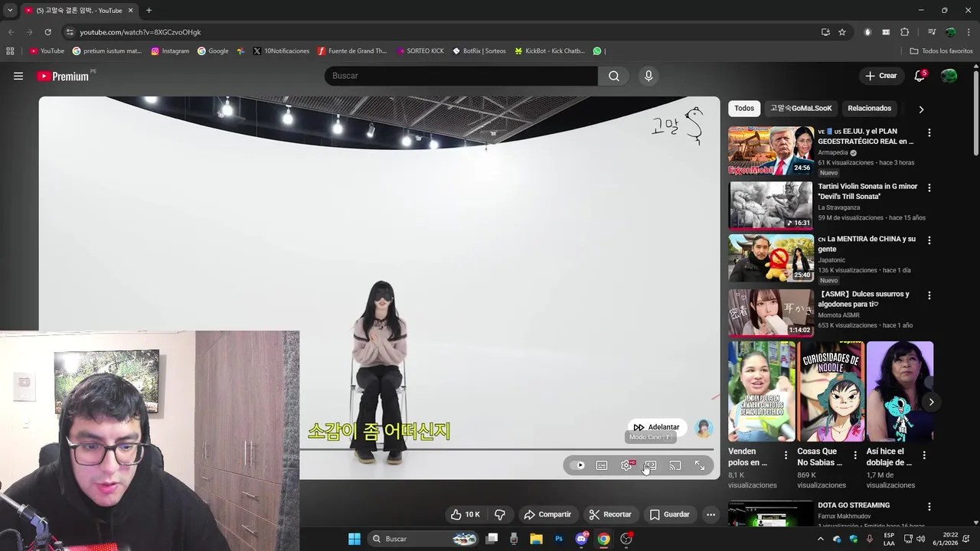The image size is (980, 551).
Task: Open Chrome media controls icon
Action: pos(931,32)
